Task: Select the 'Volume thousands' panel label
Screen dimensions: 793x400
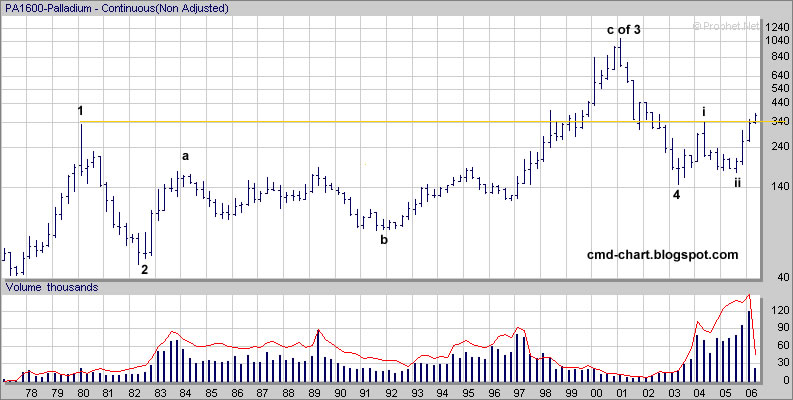Action: point(52,287)
